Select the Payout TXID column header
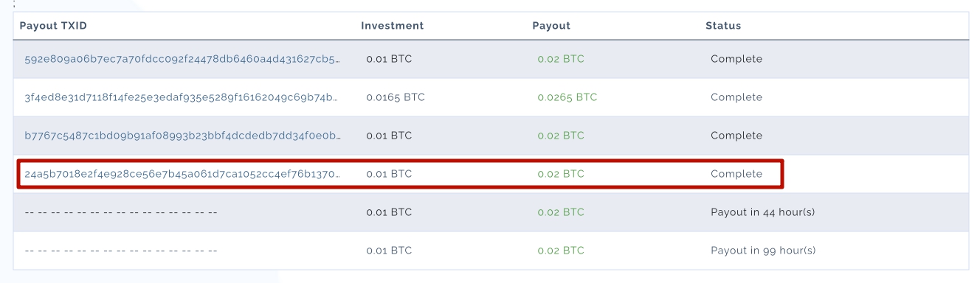980x283 pixels. (53, 26)
